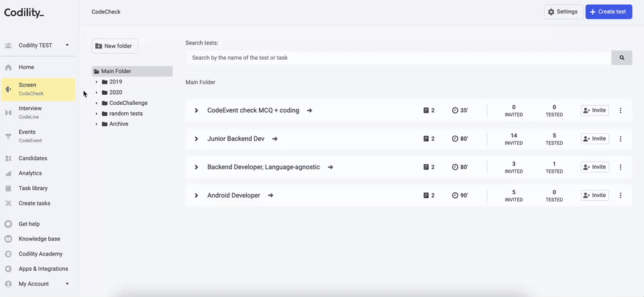The image size is (644, 297).
Task: Open the Codility TEST account dropdown
Action: pos(38,45)
